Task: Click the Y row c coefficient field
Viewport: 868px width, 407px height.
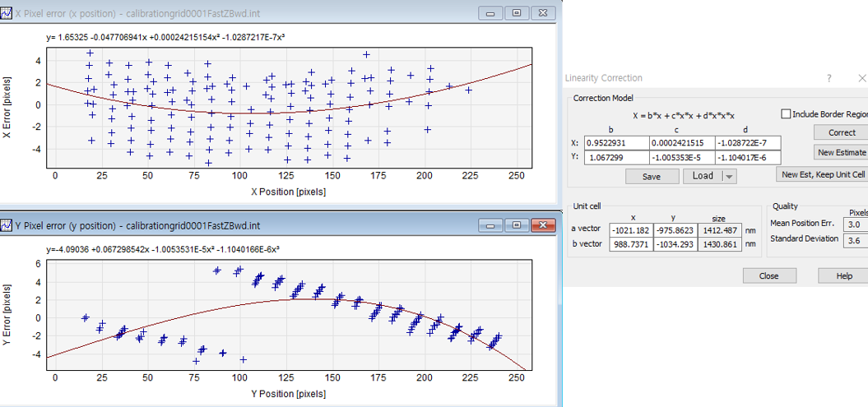Action: 681,158
